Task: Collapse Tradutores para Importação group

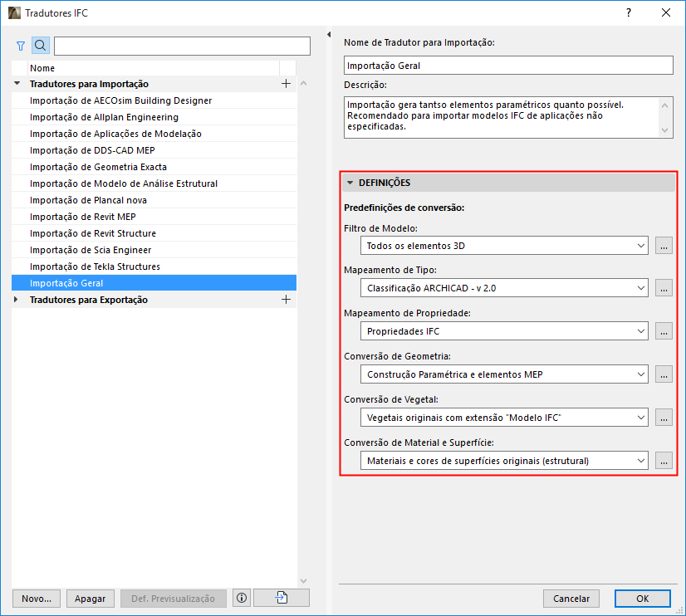Action: (x=17, y=83)
